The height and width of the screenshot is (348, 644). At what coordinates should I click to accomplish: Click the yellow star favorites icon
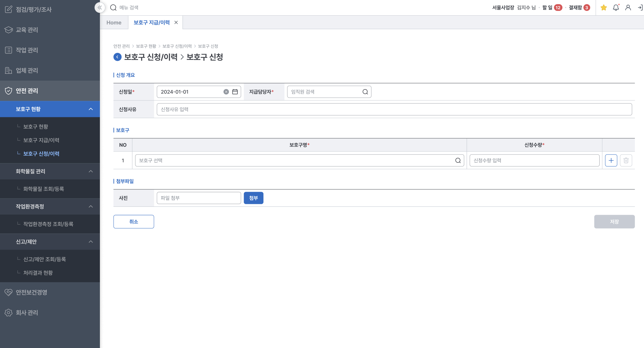(x=603, y=8)
